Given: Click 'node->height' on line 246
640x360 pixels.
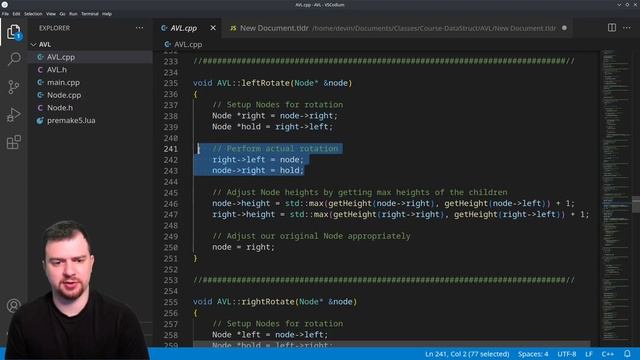Looking at the screenshot, I should tap(241, 204).
